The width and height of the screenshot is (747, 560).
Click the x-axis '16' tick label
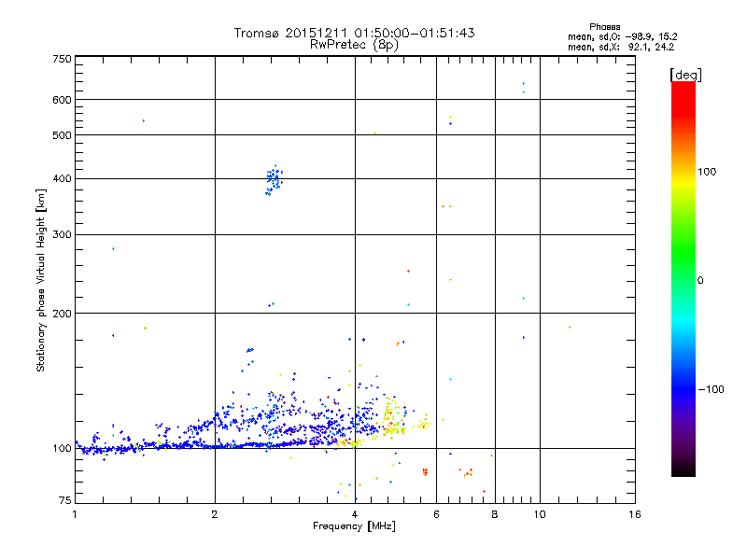tap(635, 514)
